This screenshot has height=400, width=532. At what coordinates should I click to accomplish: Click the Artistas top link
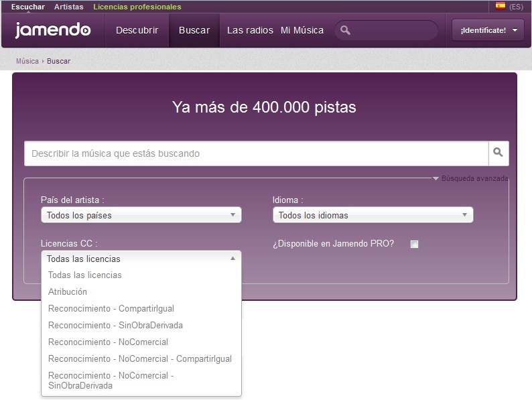(x=68, y=7)
